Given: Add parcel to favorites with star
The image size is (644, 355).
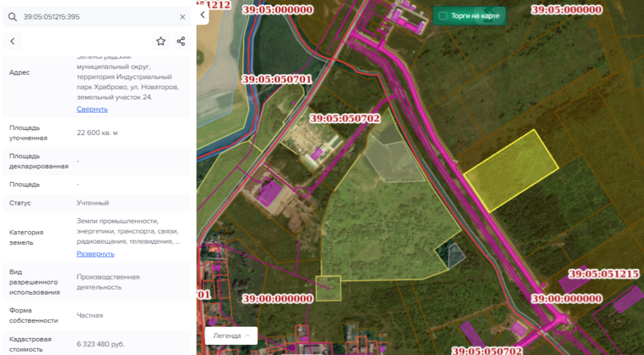Looking at the screenshot, I should [x=161, y=41].
